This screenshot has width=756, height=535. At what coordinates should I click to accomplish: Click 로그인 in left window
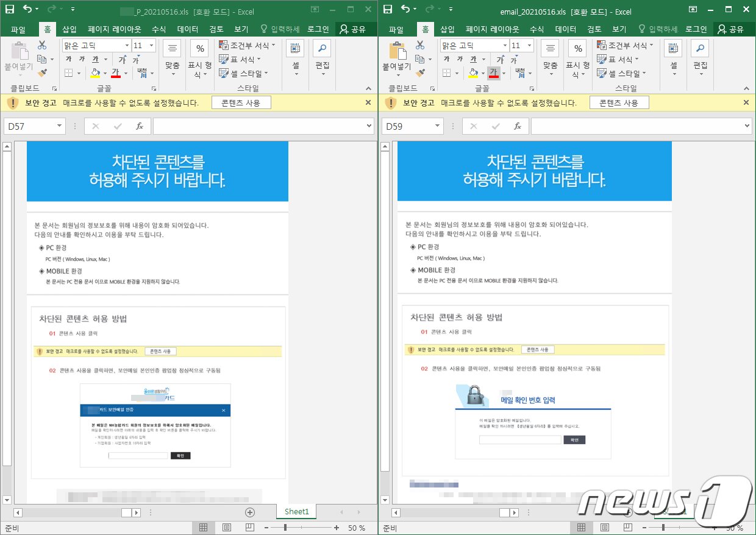click(x=318, y=29)
